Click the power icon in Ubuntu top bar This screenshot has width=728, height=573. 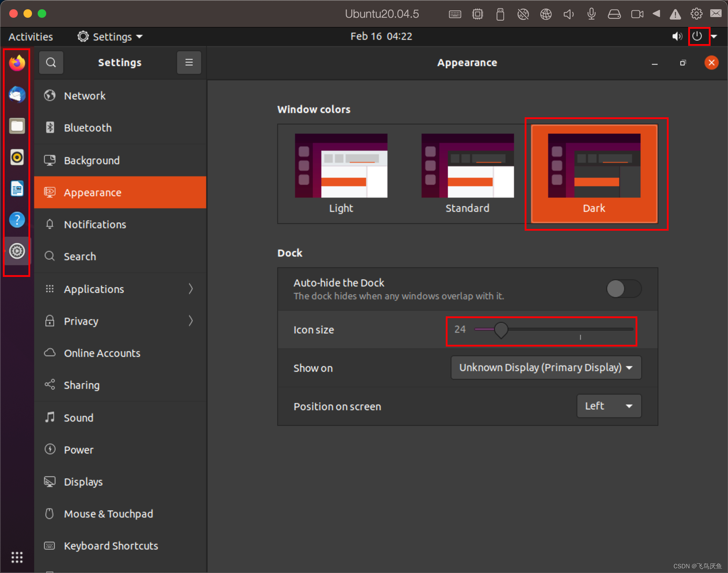coord(697,36)
